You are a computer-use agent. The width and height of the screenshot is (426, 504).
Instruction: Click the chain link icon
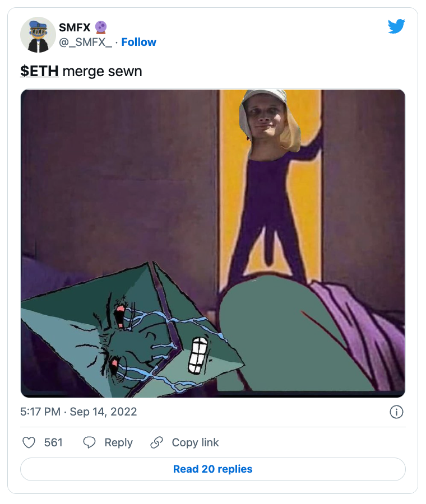click(x=157, y=442)
